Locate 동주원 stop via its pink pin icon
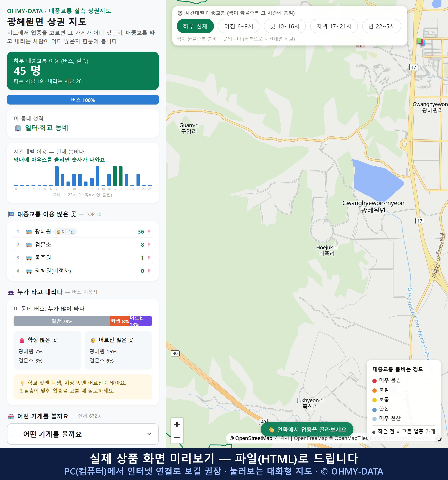 (149, 258)
